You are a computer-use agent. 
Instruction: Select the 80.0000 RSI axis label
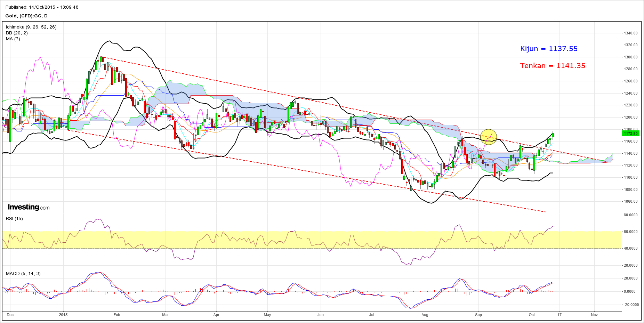click(631, 215)
